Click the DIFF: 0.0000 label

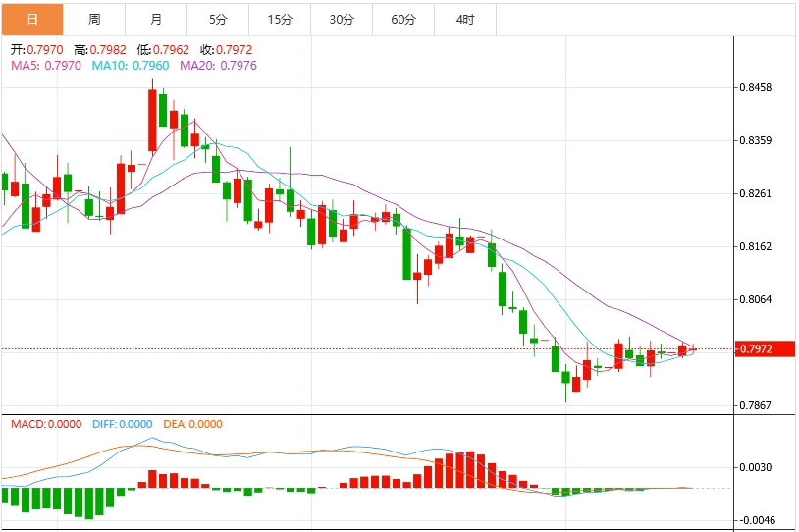[x=123, y=424]
